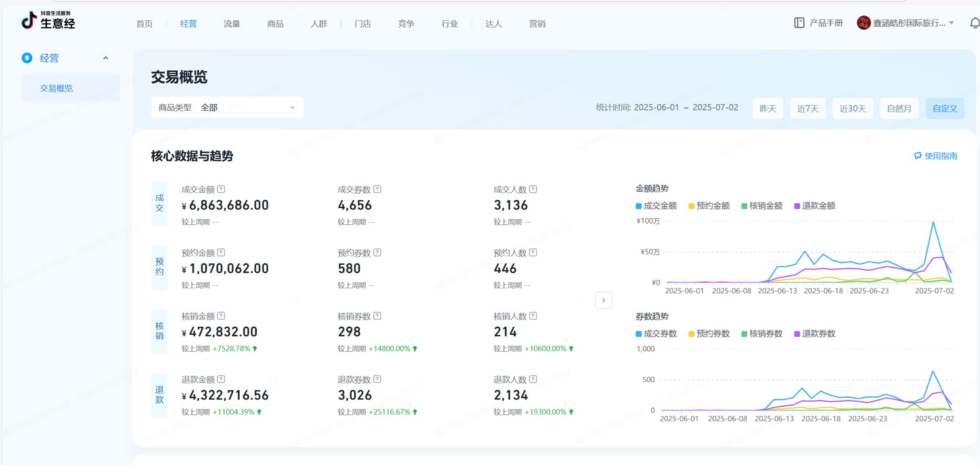Click the right chevron beside trend charts
980x465 pixels.
(603, 300)
